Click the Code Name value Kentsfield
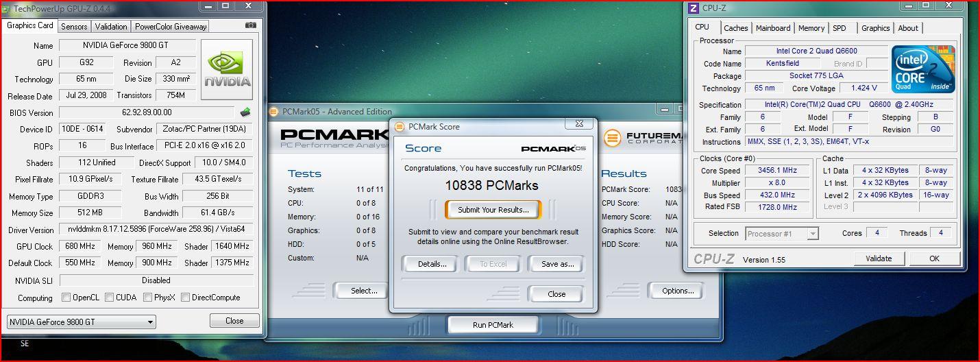The height and width of the screenshot is (362, 980). pos(784,63)
